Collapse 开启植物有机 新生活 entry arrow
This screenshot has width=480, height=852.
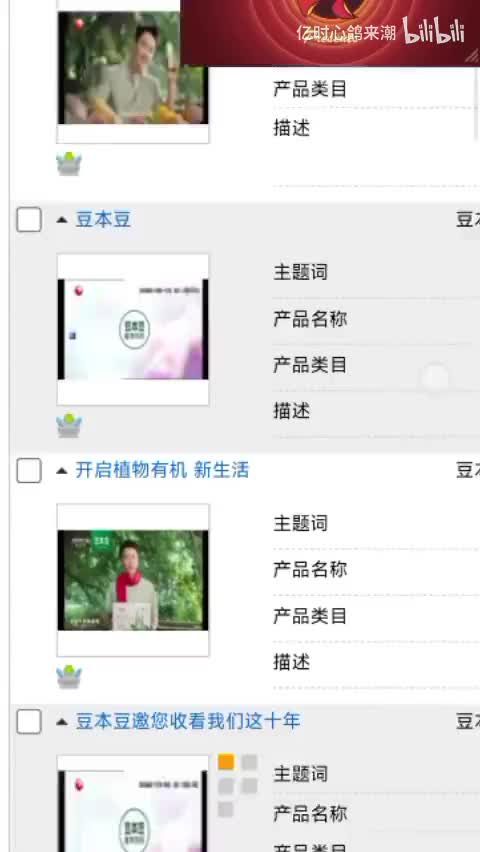pyautogui.click(x=62, y=471)
